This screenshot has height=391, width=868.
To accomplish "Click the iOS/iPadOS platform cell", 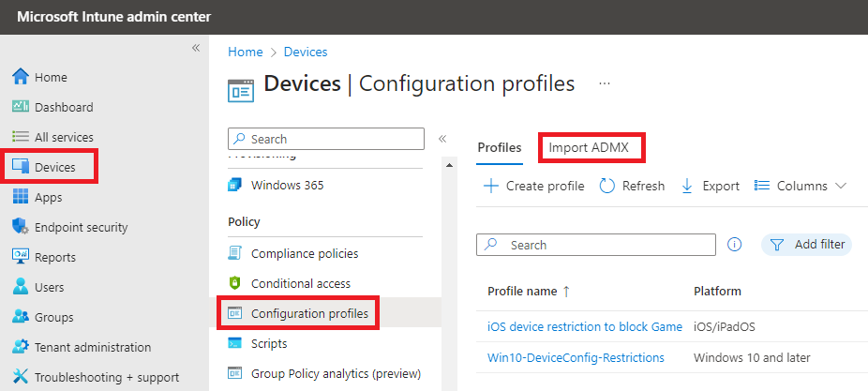I will (724, 326).
